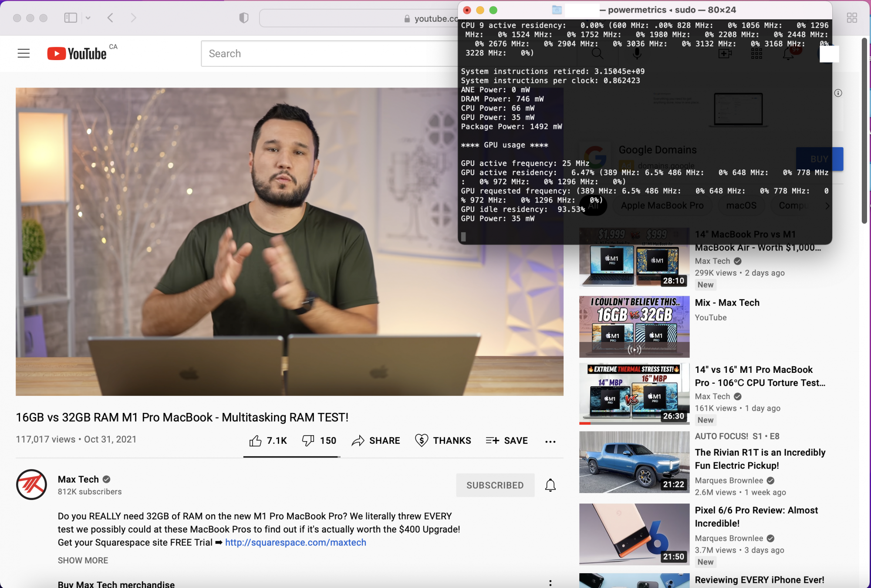
Task: Toggle Safari sidebar visibility
Action: click(x=71, y=18)
